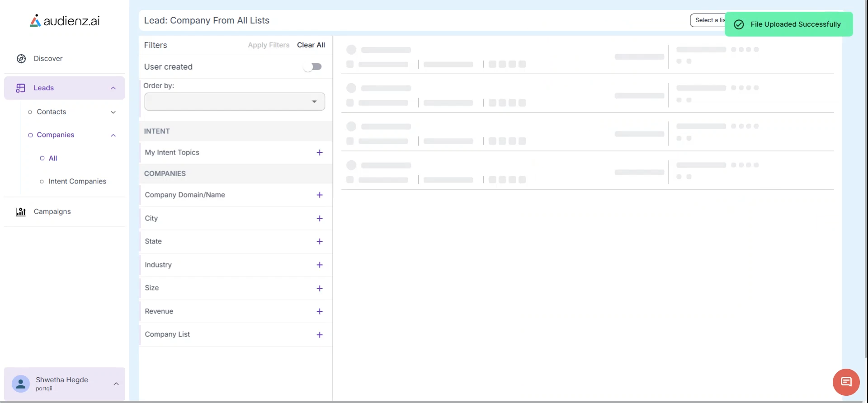Collapse the Companies submenu chevron
Screen dimensions: 868x403
click(x=113, y=136)
